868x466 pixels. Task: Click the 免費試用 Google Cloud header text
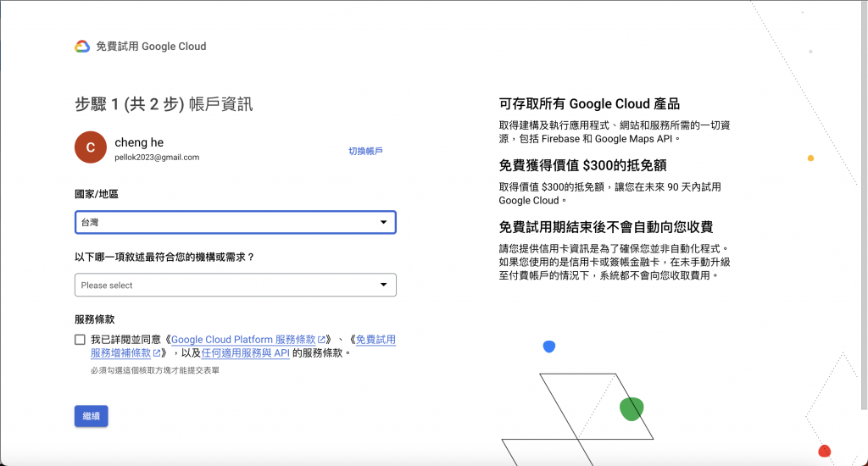point(151,47)
